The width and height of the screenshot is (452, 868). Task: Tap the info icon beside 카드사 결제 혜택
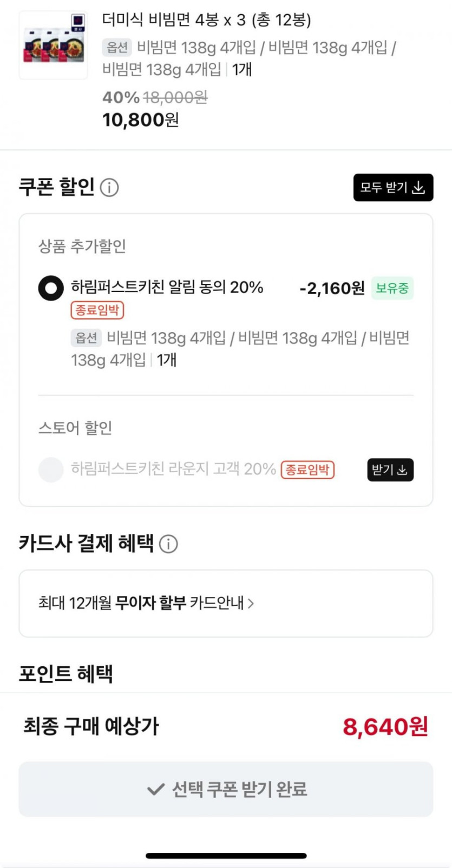[168, 544]
